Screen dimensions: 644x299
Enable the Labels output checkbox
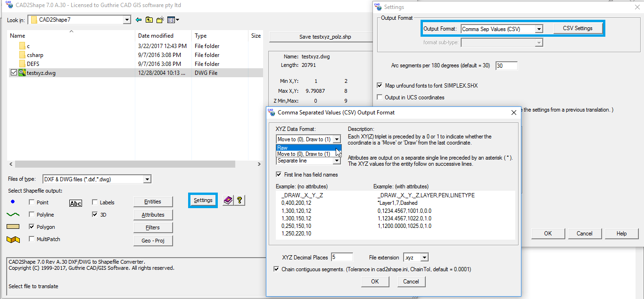pyautogui.click(x=95, y=202)
